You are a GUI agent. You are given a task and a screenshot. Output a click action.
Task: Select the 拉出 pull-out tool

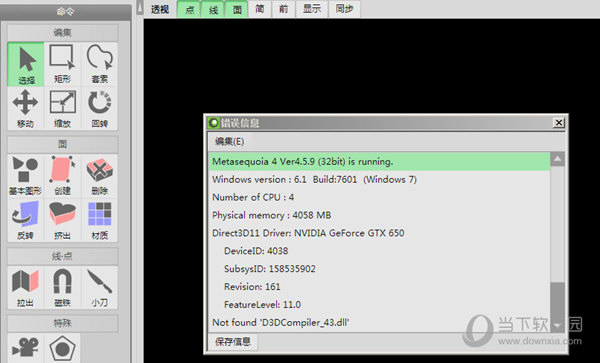coord(26,288)
